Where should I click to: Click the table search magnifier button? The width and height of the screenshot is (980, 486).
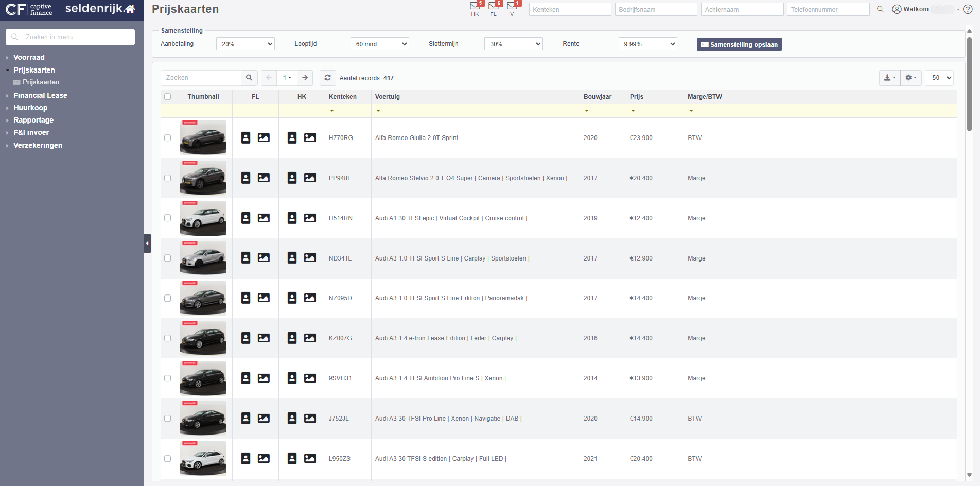click(249, 78)
